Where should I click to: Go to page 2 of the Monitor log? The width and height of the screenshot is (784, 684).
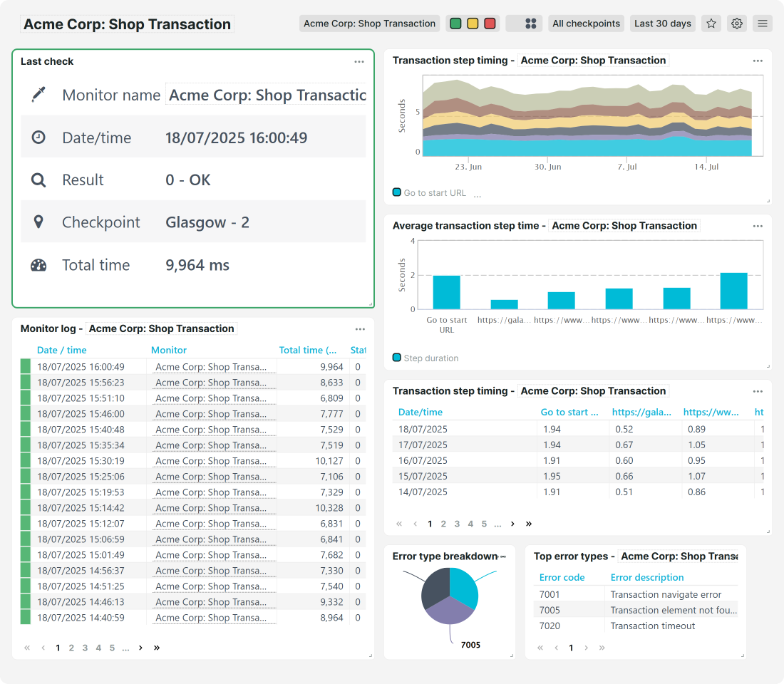pos(71,648)
